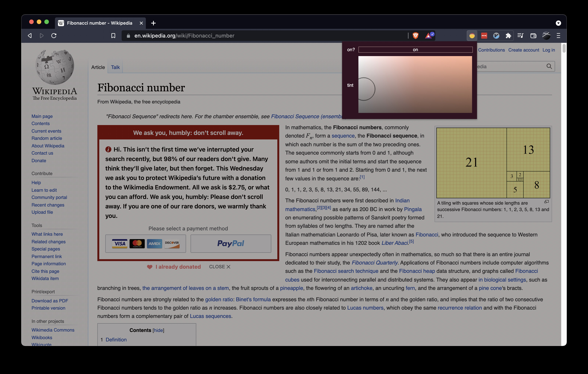Click Download as PDF
This screenshot has width=588, height=374.
point(50,301)
